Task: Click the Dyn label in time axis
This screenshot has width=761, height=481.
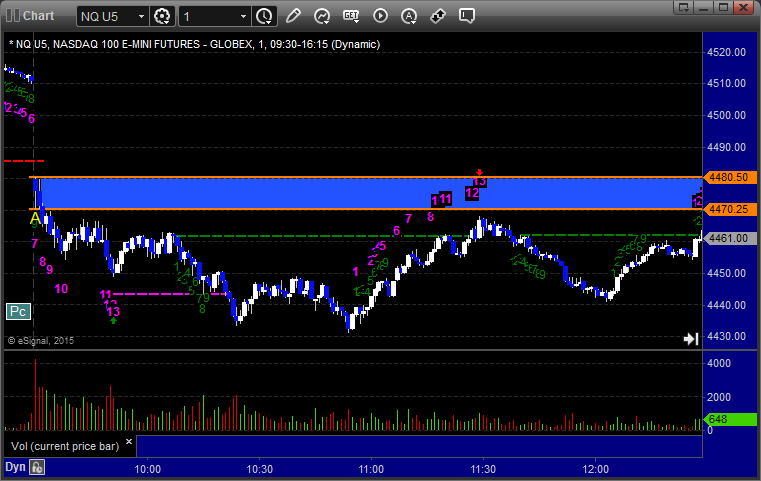Action: tap(15, 467)
